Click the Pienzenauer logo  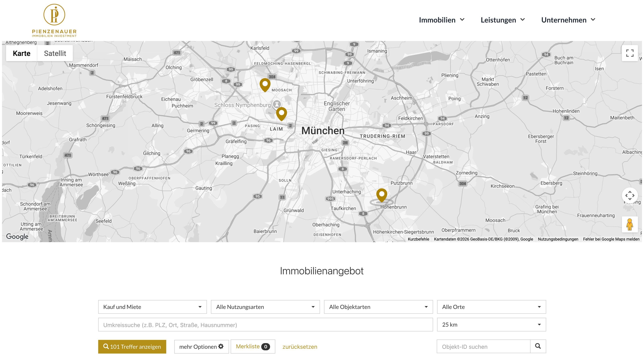tap(54, 20)
